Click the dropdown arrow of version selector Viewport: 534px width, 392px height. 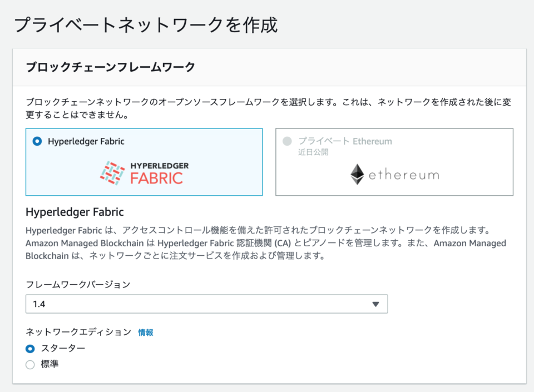[375, 304]
